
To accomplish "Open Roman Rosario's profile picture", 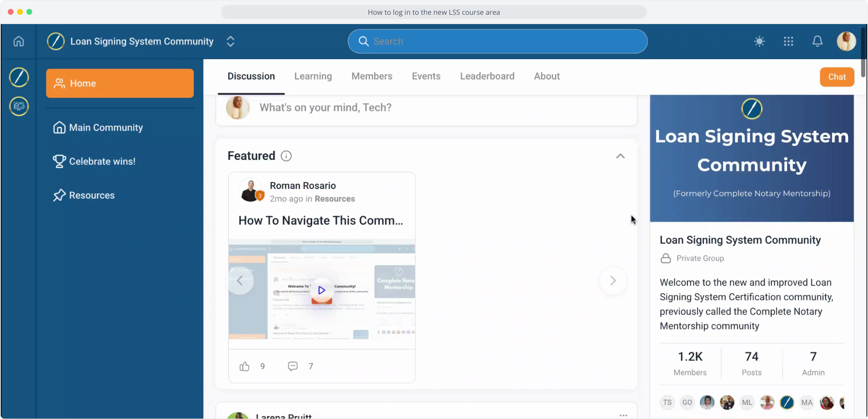I will pyautogui.click(x=251, y=190).
